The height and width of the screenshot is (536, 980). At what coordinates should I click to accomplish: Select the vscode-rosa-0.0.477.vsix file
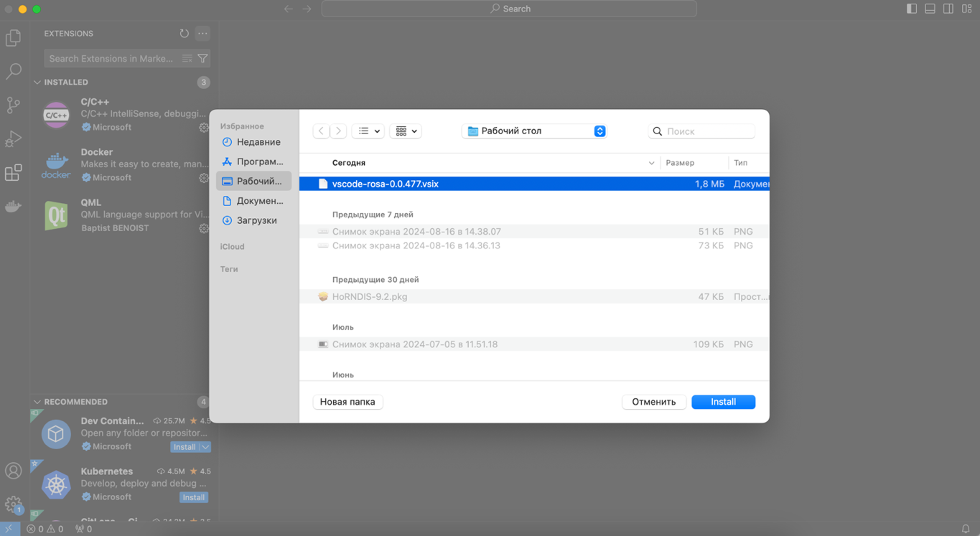click(x=386, y=184)
